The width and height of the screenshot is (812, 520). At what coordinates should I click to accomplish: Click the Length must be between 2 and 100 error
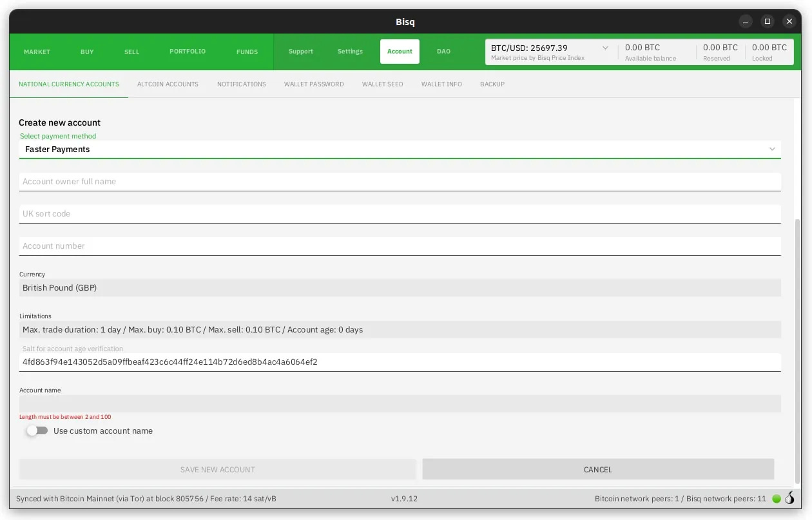coord(65,417)
